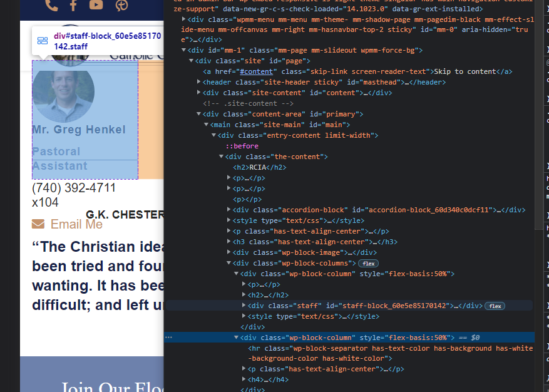Expand the h3 has-text-align-center node

(x=229, y=242)
